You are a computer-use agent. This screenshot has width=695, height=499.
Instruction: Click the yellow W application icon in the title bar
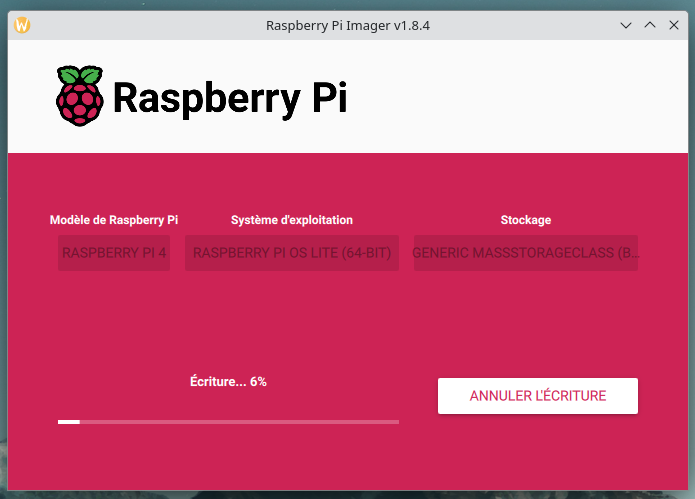(22, 25)
